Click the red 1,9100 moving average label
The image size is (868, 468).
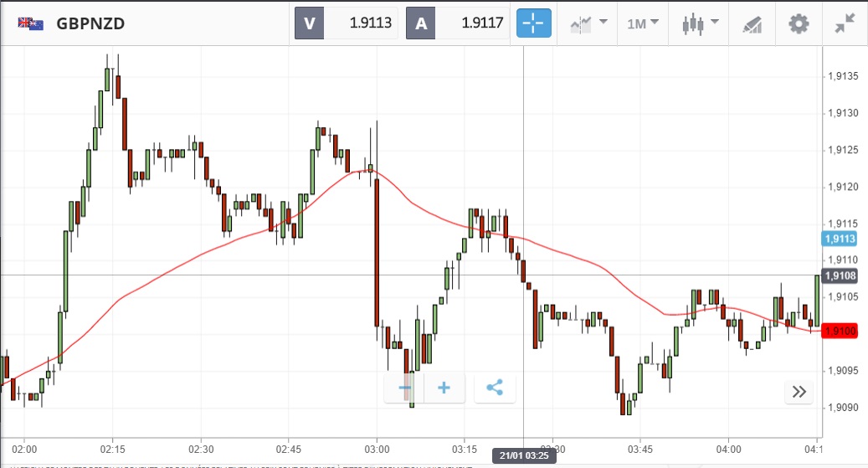[x=840, y=332]
